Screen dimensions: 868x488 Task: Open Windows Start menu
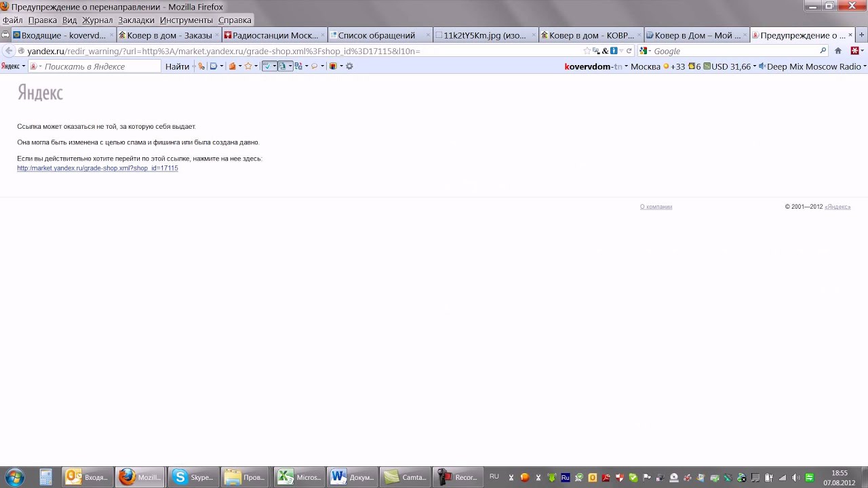coord(15,477)
